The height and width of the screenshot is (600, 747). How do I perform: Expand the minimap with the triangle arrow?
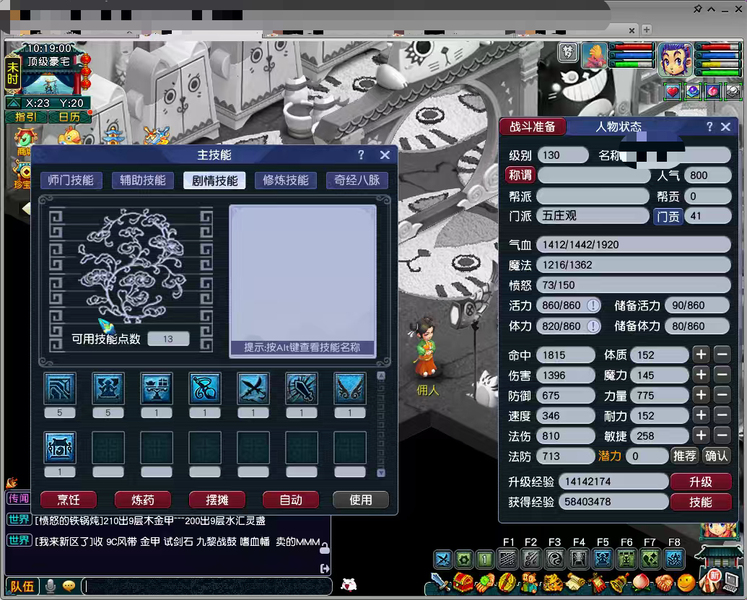click(x=13, y=103)
